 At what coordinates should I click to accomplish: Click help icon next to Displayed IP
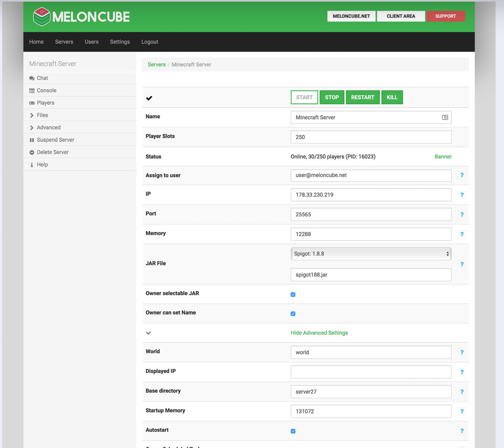pos(462,372)
